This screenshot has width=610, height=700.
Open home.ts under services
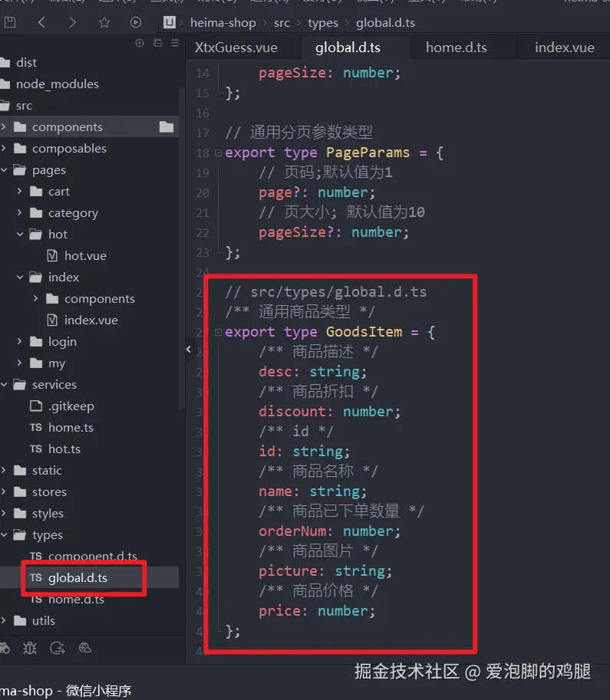coord(71,427)
